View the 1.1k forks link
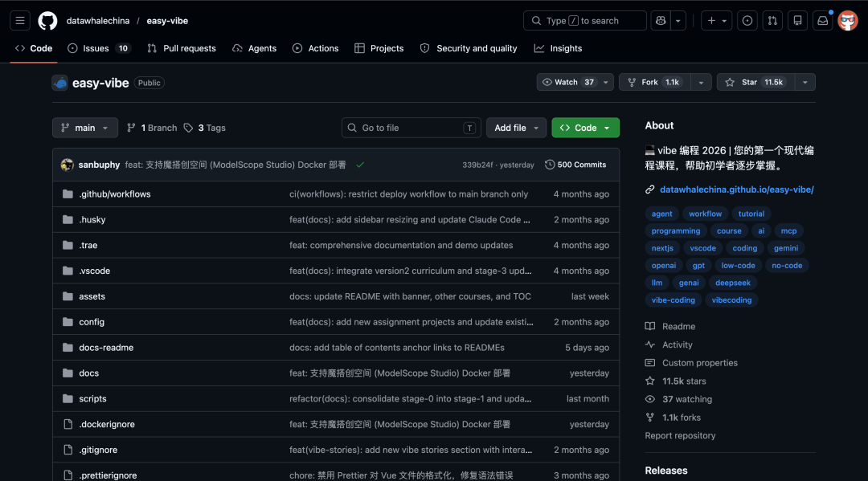 coord(682,418)
